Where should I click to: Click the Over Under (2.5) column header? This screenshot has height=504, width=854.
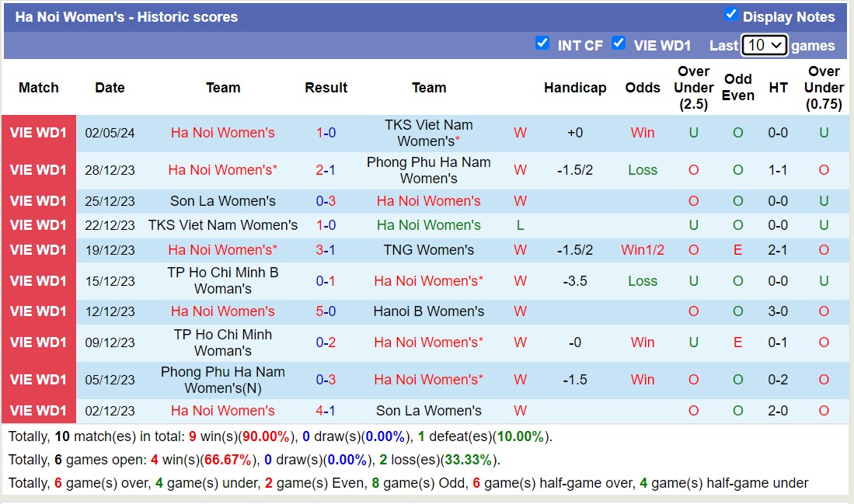coord(693,88)
